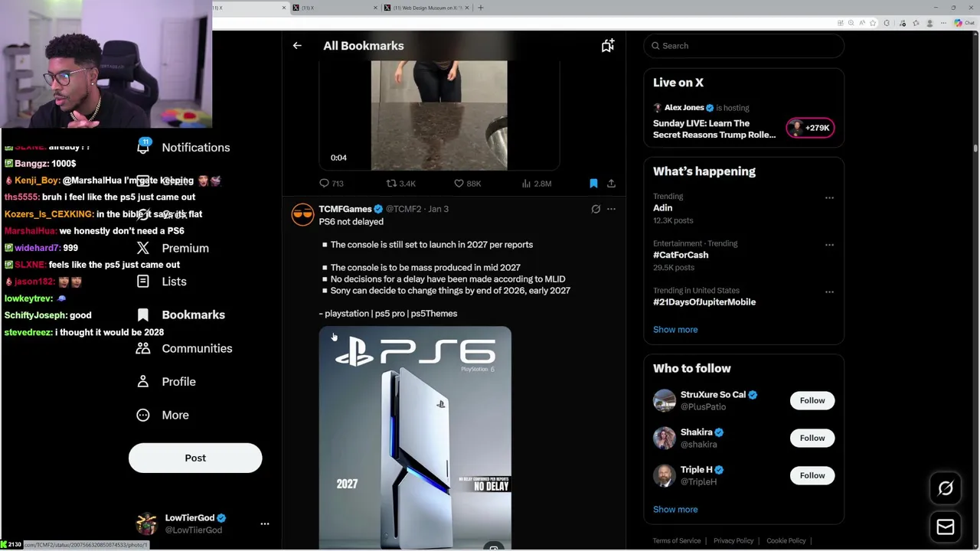
Task: Open account menu dots beside LowTierGod
Action: tap(265, 524)
